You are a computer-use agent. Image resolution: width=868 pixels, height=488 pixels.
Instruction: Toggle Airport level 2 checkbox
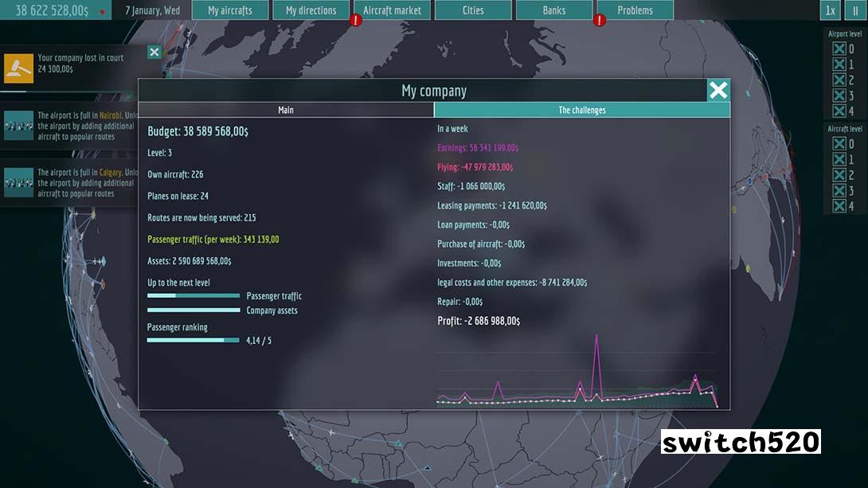pyautogui.click(x=839, y=80)
